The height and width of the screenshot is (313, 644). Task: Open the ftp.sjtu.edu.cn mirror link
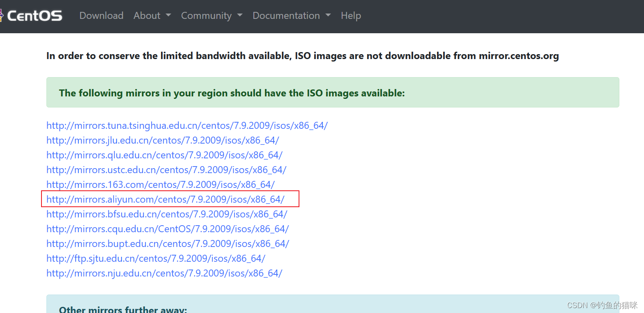[x=156, y=258]
